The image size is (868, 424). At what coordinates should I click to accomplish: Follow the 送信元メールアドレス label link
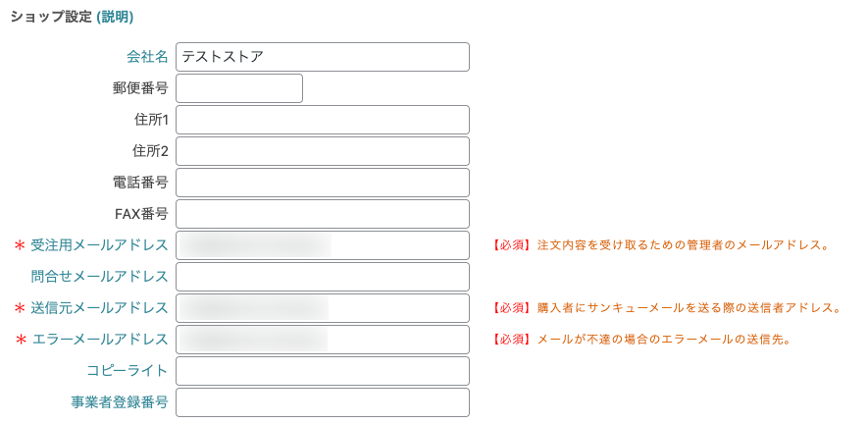coord(99,308)
